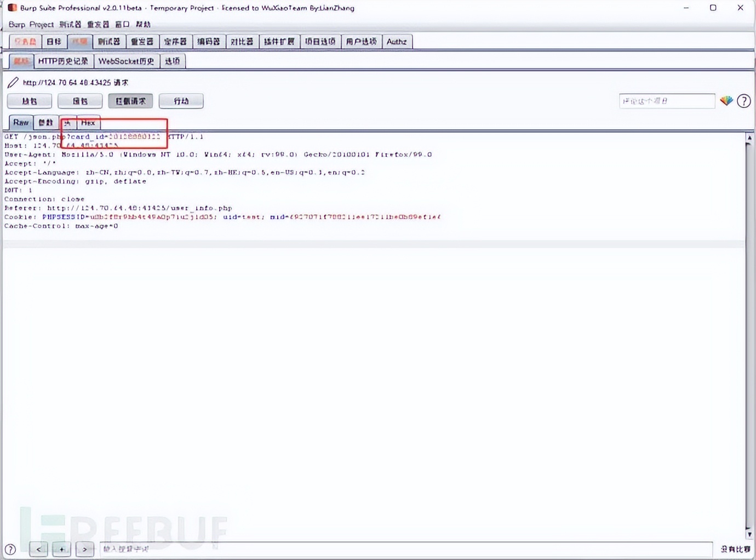
Task: Open the 帮助 help menu
Action: point(142,24)
